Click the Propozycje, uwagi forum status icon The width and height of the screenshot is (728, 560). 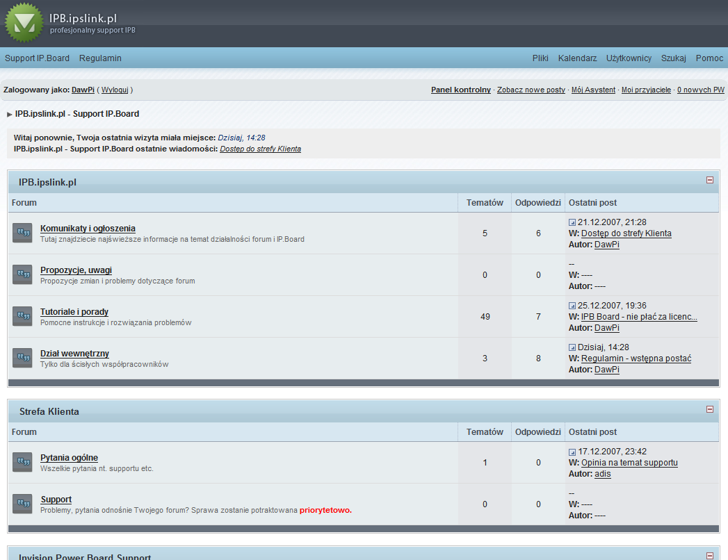point(22,274)
